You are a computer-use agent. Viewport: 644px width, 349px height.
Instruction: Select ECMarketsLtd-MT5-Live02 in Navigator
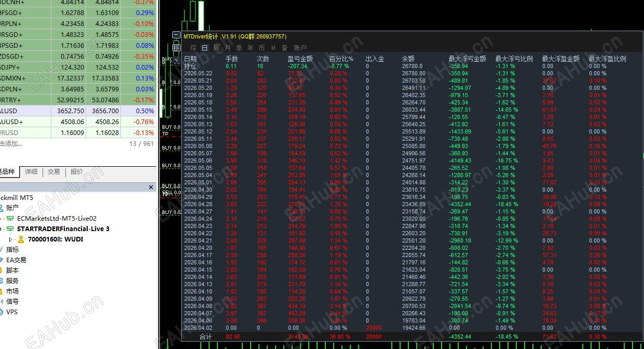pyautogui.click(x=57, y=219)
